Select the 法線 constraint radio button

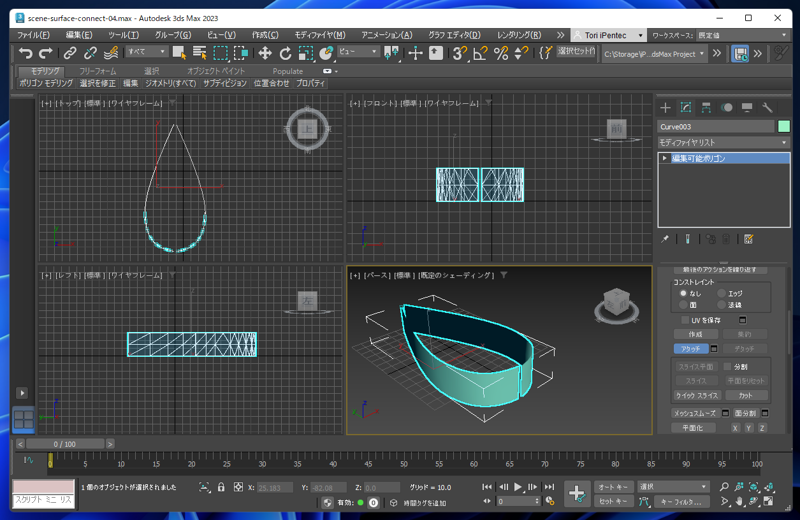(x=721, y=305)
